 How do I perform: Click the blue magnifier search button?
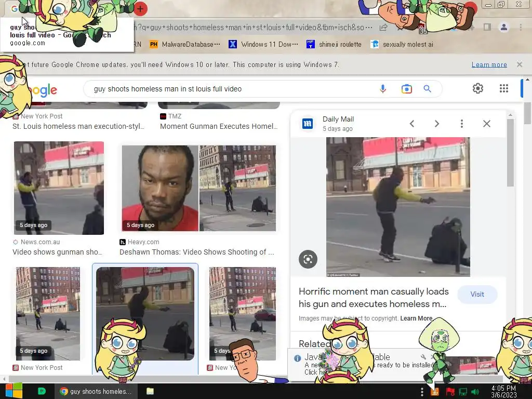pos(427,89)
